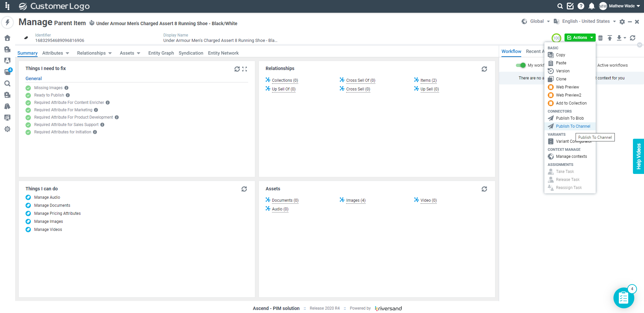This screenshot has height=313, width=644.
Task: Refresh the Relationships panel
Action: pyautogui.click(x=484, y=69)
